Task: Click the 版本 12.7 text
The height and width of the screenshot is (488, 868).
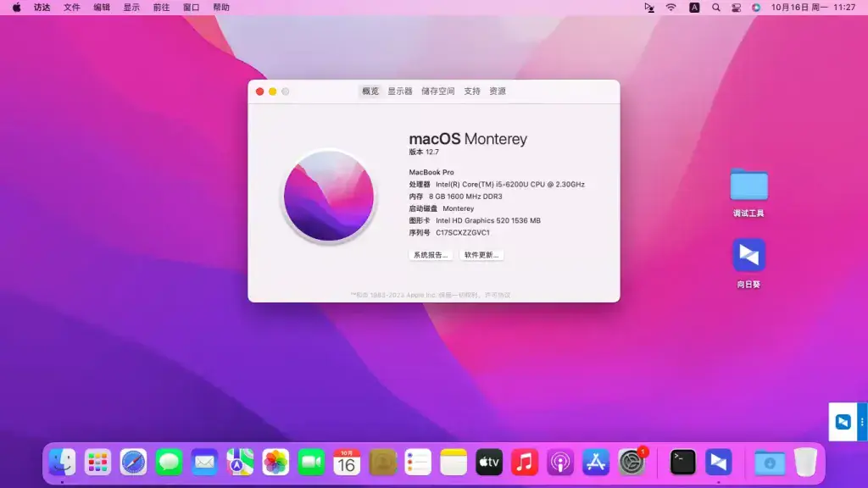Action: (x=424, y=152)
